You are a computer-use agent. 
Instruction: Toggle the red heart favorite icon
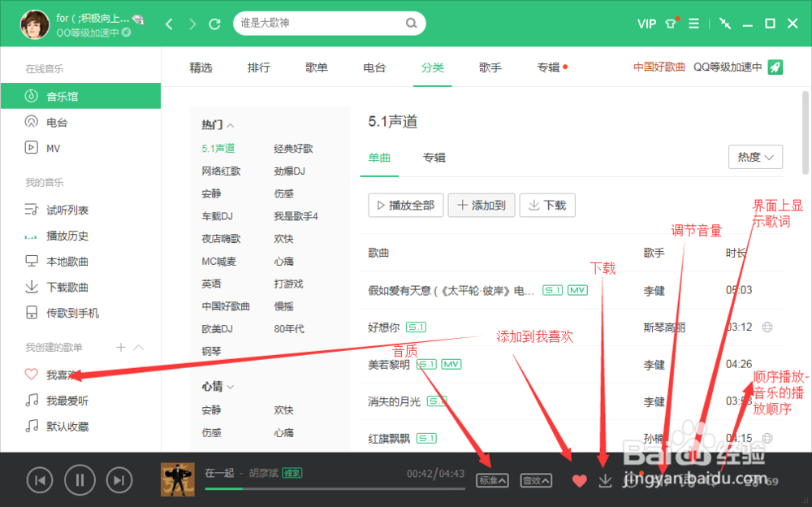580,481
